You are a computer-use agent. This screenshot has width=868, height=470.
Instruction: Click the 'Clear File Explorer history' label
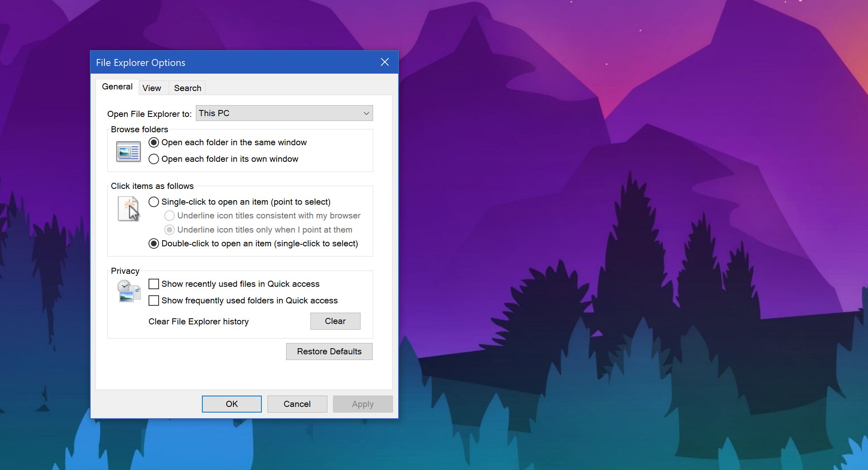tap(198, 322)
